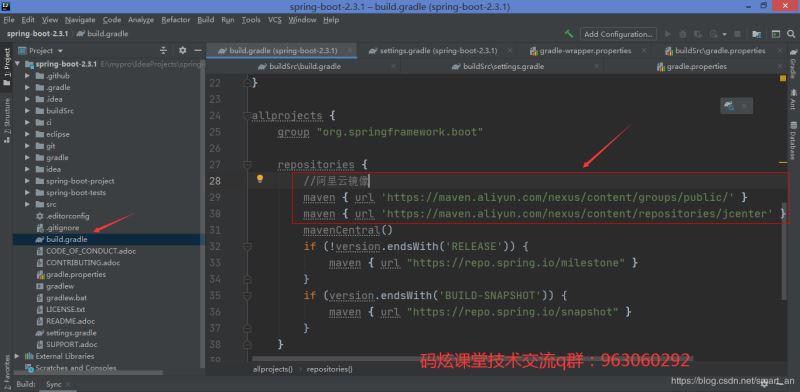Image resolution: width=800 pixels, height=392 pixels.
Task: Click the Run play icon
Action: tap(668, 34)
